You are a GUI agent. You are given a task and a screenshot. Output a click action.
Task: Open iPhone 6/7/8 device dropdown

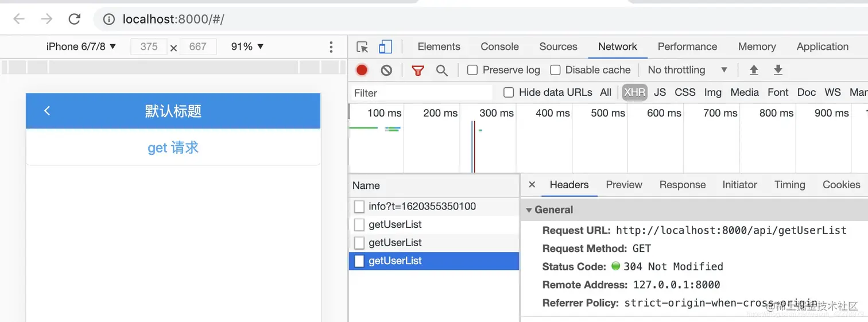[81, 46]
